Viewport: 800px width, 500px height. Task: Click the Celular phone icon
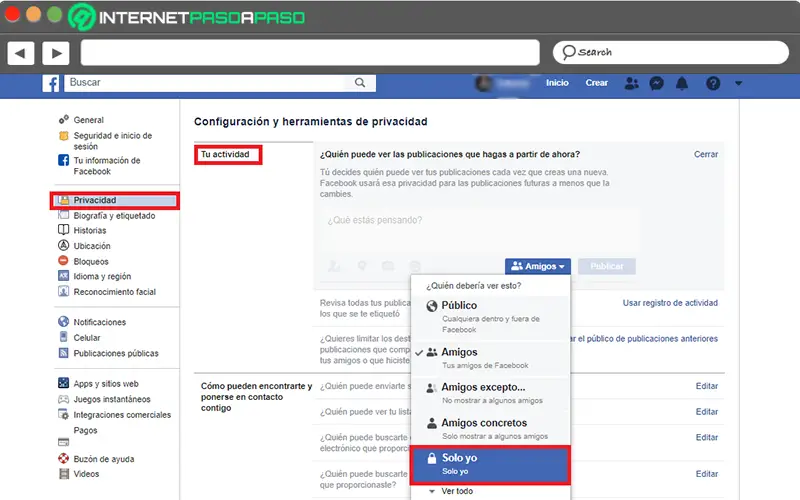coord(63,337)
